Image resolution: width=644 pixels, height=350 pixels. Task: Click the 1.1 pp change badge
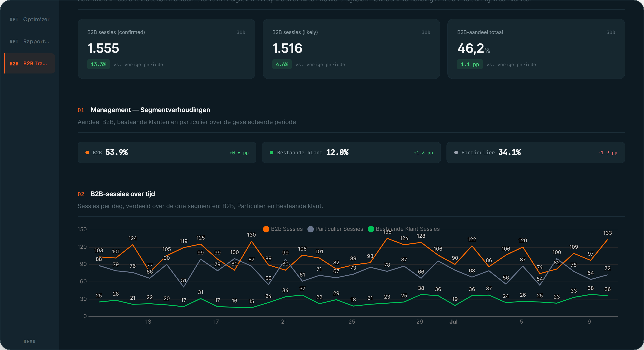coord(470,64)
